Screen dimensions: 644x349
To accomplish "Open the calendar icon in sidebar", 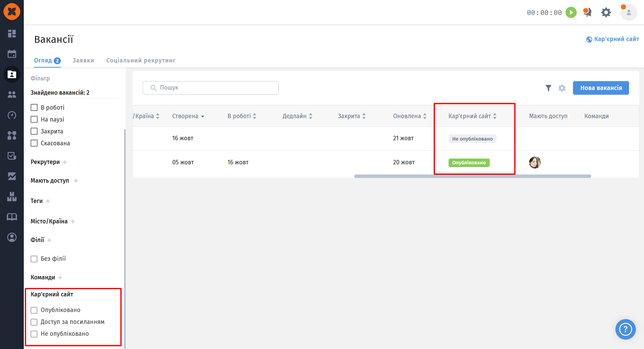I will point(12,54).
